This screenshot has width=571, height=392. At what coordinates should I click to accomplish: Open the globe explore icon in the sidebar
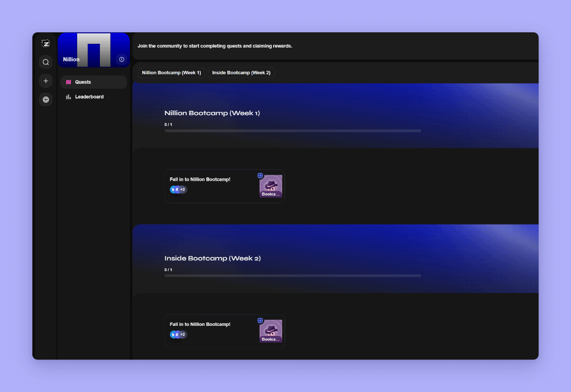46,99
